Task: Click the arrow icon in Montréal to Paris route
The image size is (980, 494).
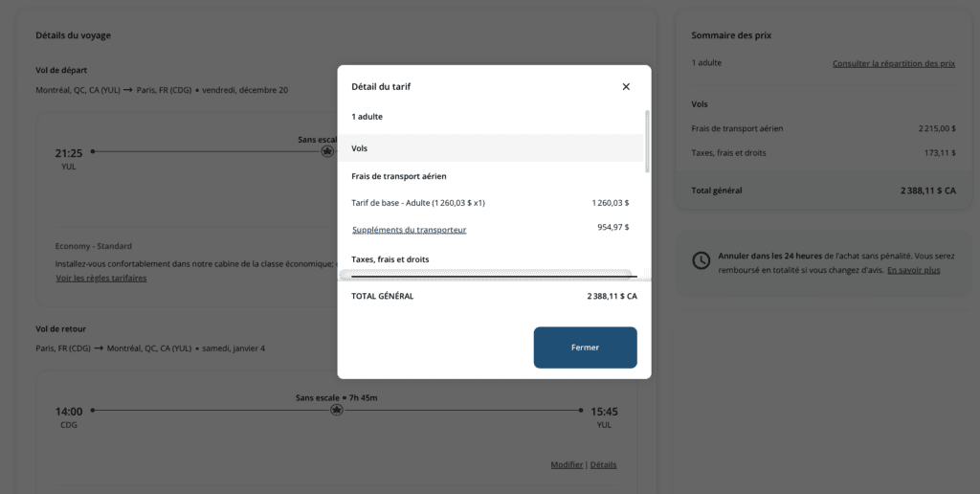Action: (128, 91)
